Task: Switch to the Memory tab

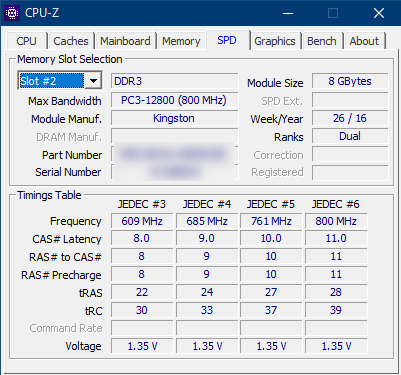Action: point(181,41)
